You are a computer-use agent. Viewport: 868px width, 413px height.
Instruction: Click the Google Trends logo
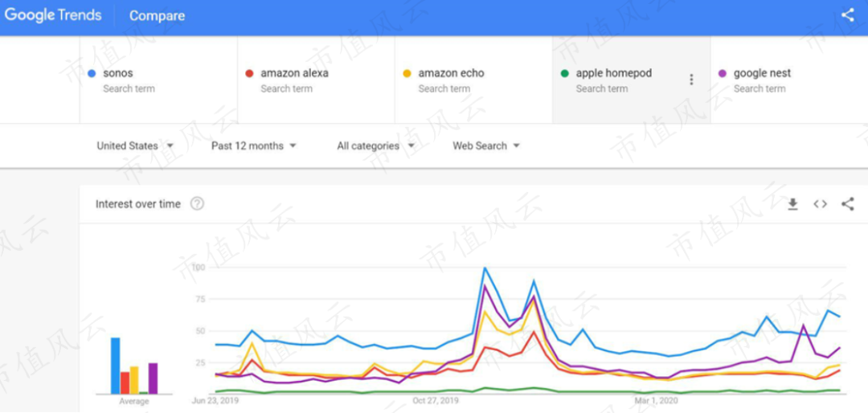coord(53,15)
